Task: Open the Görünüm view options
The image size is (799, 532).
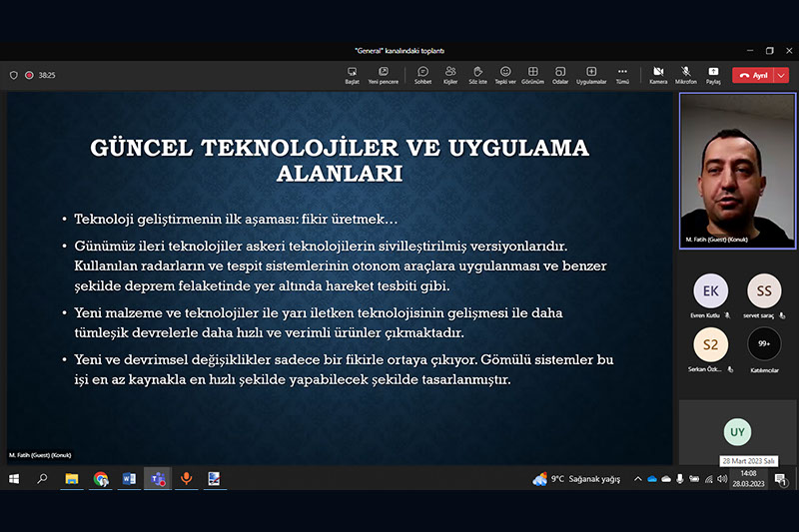Action: (x=533, y=74)
